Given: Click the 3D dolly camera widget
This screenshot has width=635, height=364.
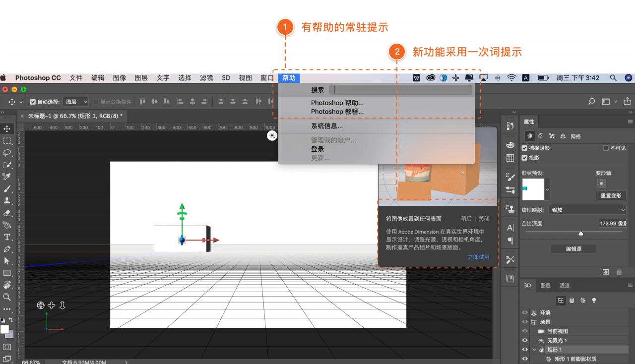Looking at the screenshot, I should coord(63,305).
